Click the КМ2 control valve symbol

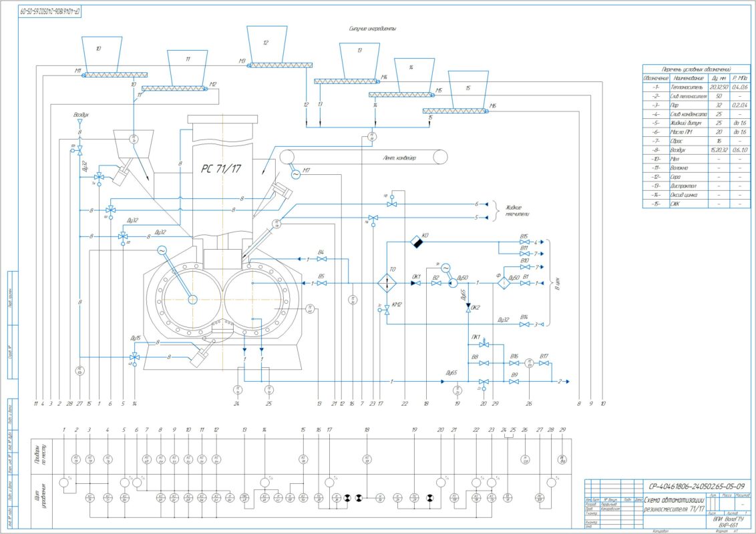pyautogui.click(x=387, y=310)
